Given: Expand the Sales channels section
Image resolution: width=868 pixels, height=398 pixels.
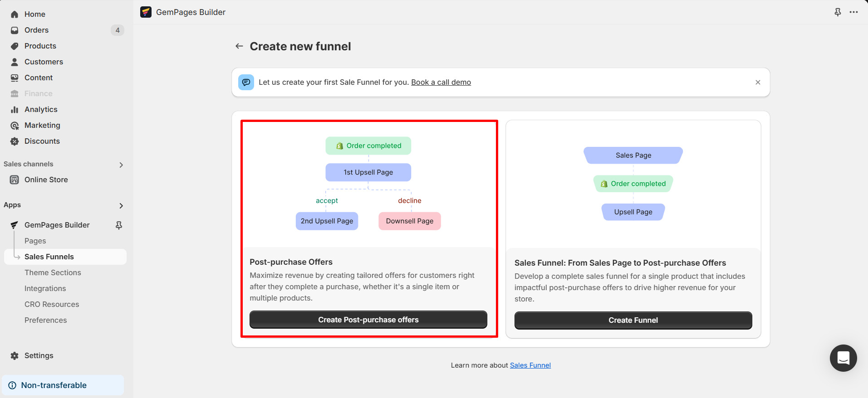Looking at the screenshot, I should 121,165.
